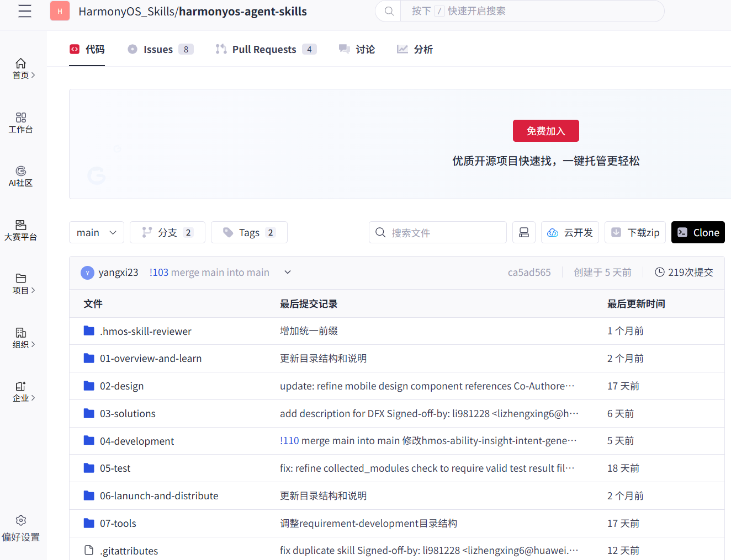This screenshot has width=731, height=560.
Task: Click the 6 天前 update time
Action: [621, 413]
